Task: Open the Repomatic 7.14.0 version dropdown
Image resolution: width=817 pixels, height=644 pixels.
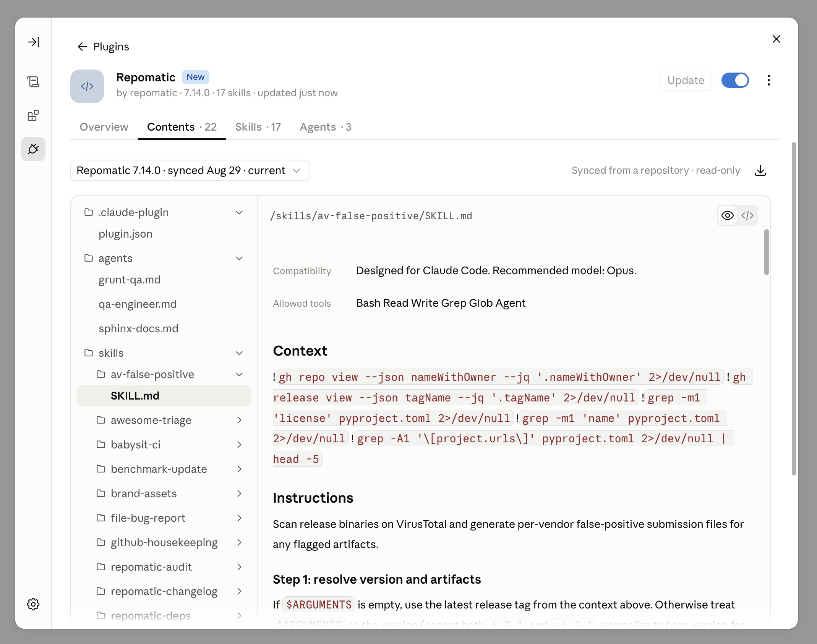Action: (190, 170)
